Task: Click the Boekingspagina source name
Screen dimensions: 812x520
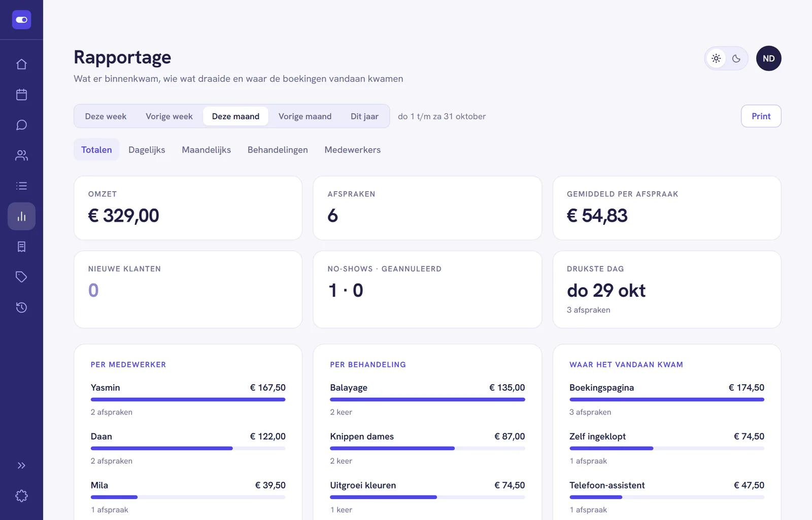Action: pos(601,388)
